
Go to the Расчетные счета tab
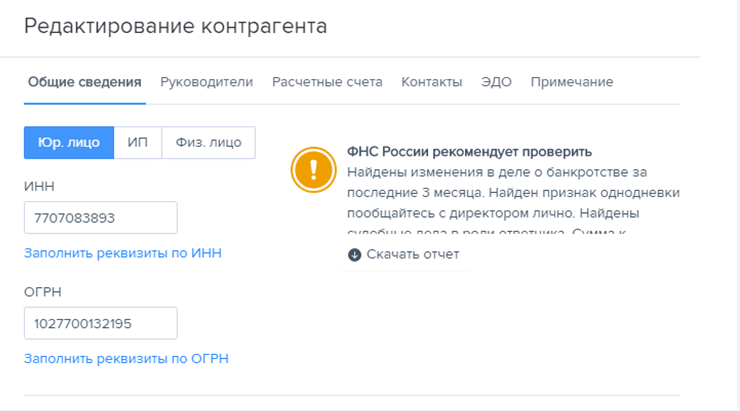click(327, 82)
